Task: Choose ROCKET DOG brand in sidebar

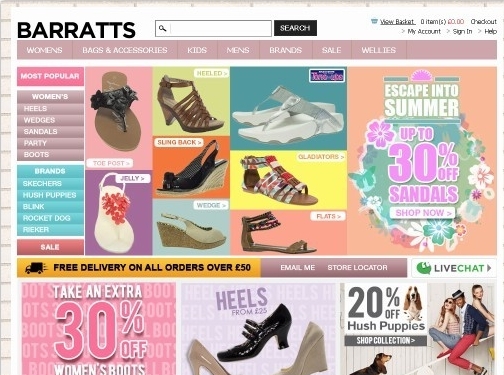Action: [50, 218]
